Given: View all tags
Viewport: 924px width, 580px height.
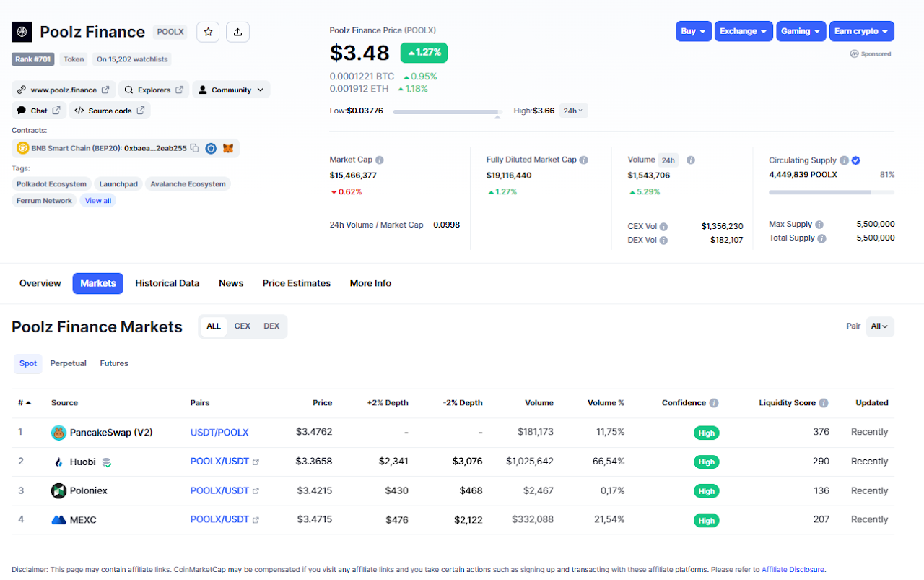Looking at the screenshot, I should [x=98, y=201].
